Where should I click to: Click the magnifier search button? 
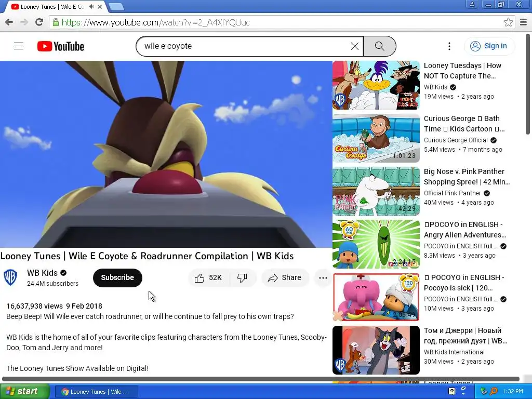tap(380, 46)
